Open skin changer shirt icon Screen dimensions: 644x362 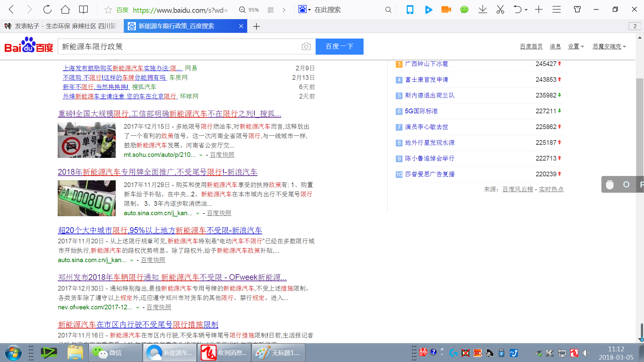tap(577, 9)
